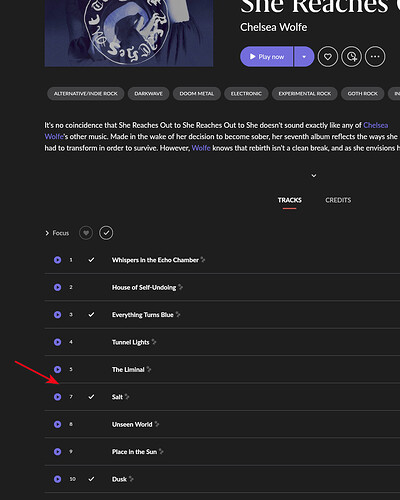Click the Place in the Sun title
This screenshot has height=500, width=400.
tap(134, 452)
